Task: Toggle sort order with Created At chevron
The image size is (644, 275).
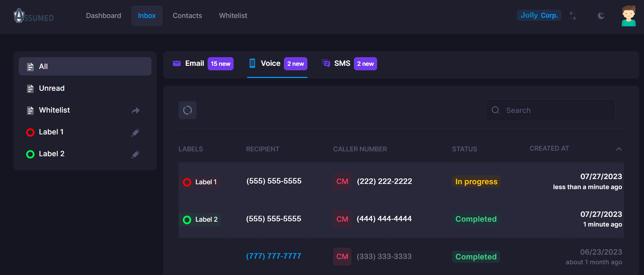Action: (619, 149)
